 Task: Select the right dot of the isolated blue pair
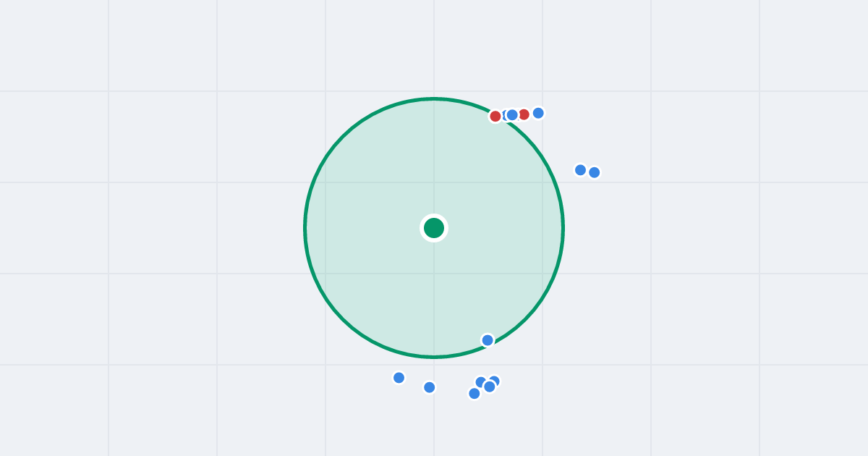point(594,172)
